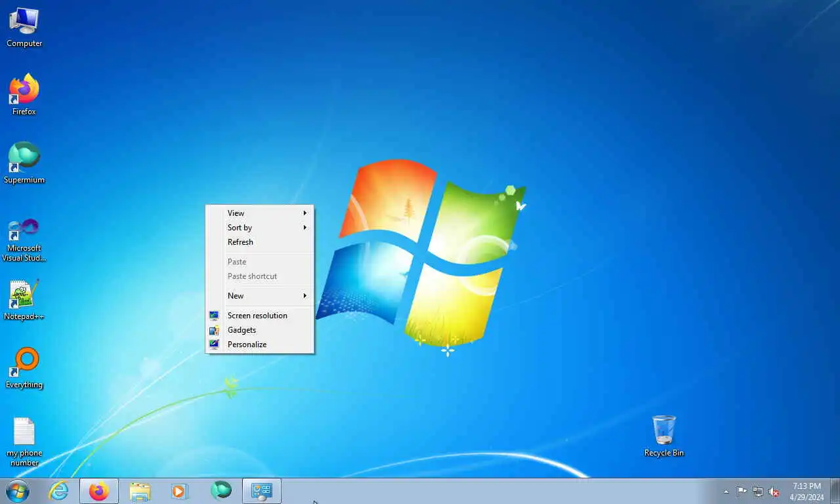
Task: Select the 'my phone number' text file
Action: tap(24, 442)
